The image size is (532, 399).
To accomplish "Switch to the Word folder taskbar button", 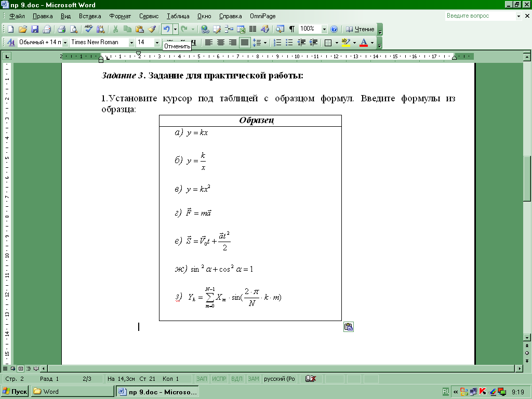I will 72,392.
